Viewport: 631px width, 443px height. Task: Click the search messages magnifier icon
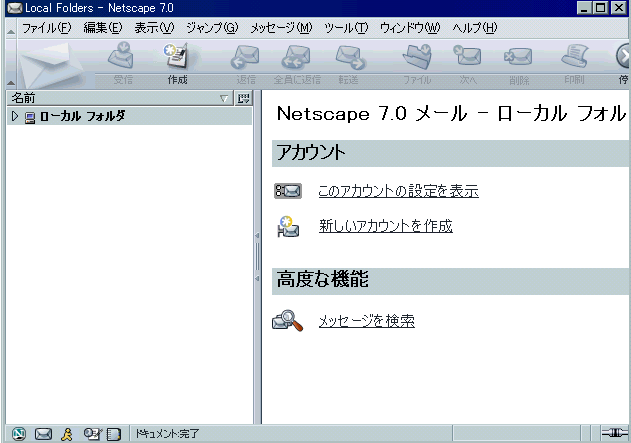(x=287, y=321)
